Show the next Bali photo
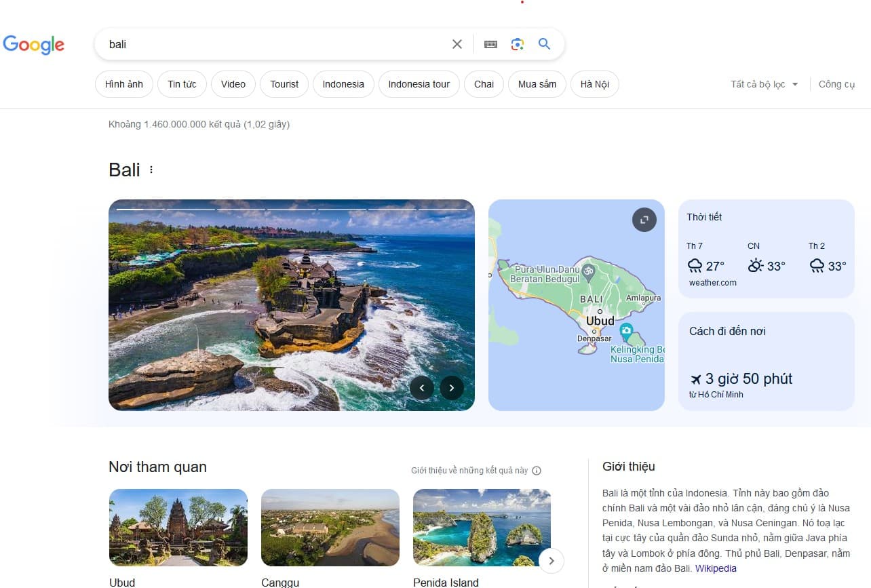Image resolution: width=871 pixels, height=588 pixels. pyautogui.click(x=452, y=388)
